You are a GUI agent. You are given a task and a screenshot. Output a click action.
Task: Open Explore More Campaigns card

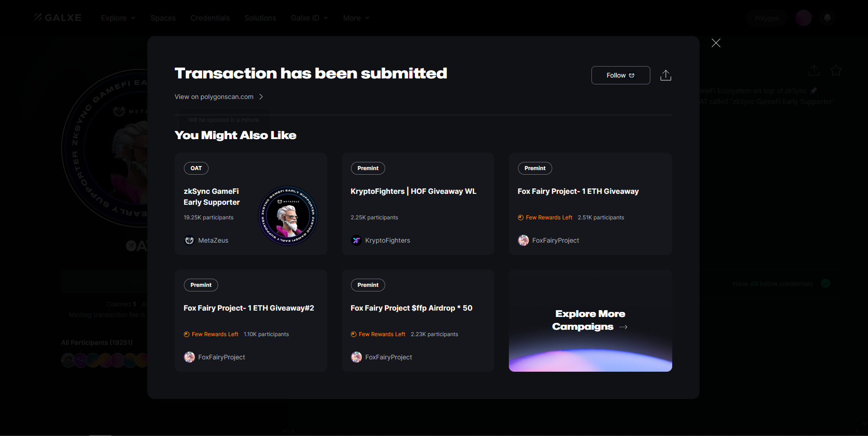590,320
